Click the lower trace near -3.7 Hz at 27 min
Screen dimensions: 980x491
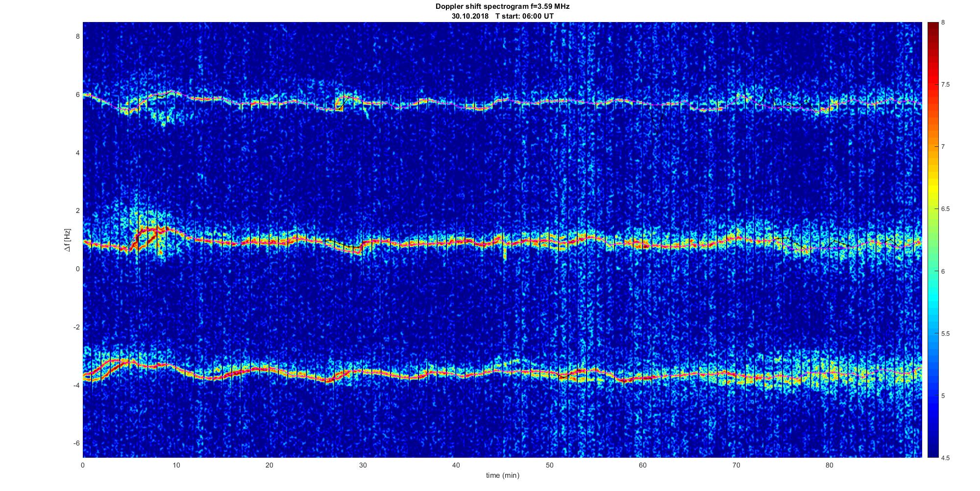335,378
